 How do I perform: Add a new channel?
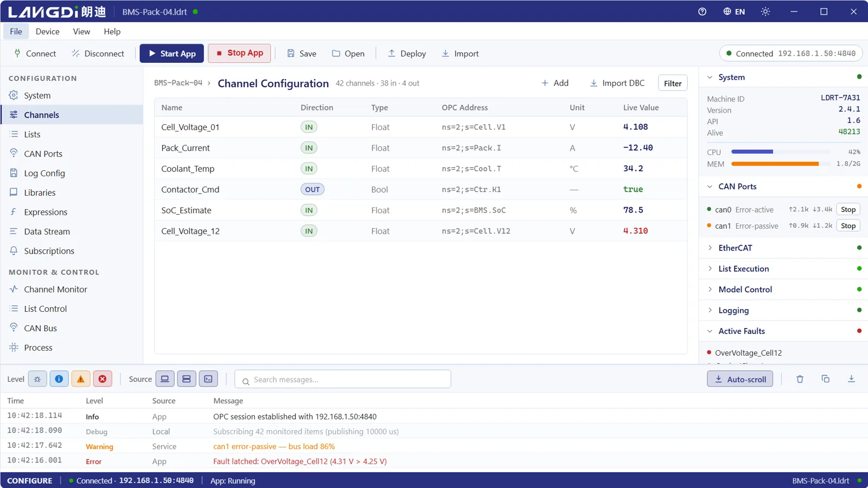555,83
